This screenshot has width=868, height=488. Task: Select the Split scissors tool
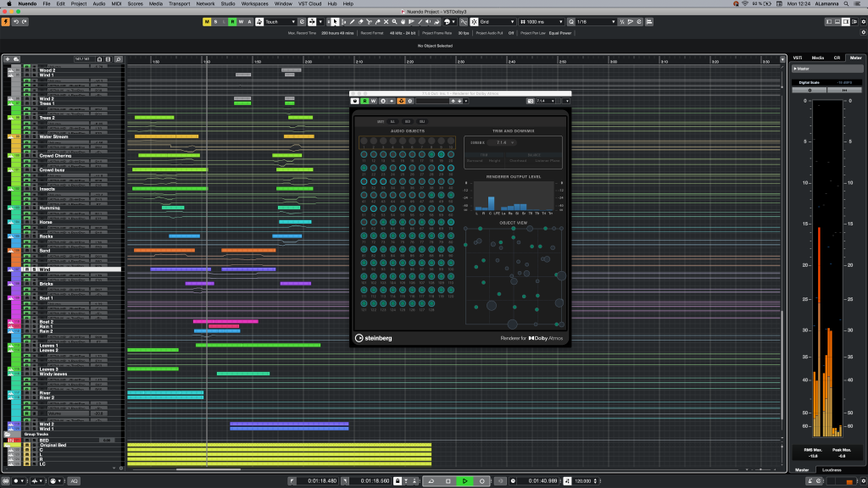pos(370,22)
